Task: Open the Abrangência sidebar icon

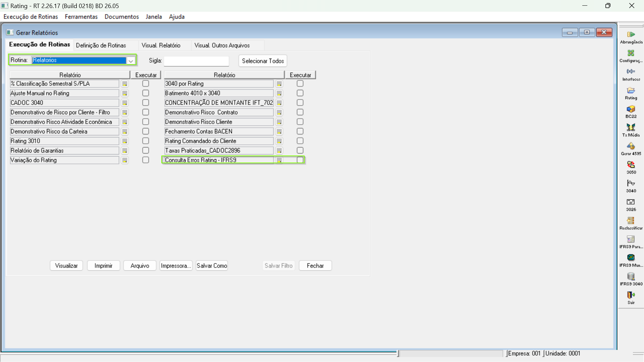Action: [631, 35]
